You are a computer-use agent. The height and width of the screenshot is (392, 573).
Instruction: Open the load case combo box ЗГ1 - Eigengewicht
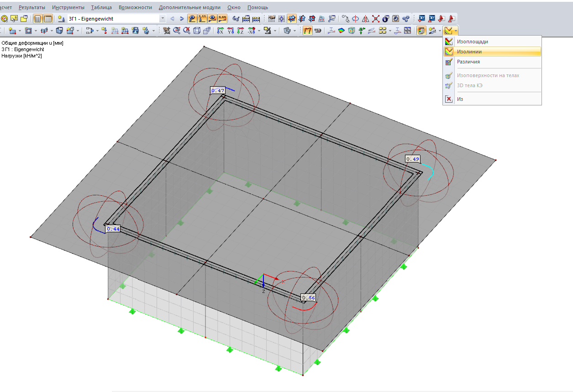pos(117,19)
